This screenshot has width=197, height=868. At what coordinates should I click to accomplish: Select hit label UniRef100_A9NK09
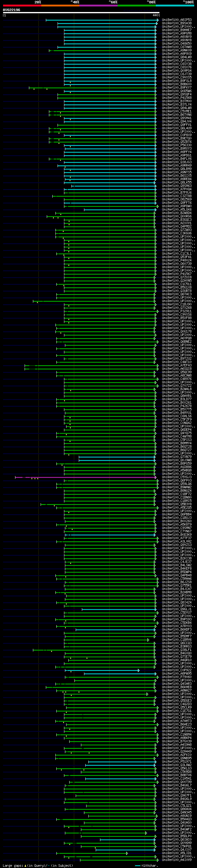[x=177, y=50]
